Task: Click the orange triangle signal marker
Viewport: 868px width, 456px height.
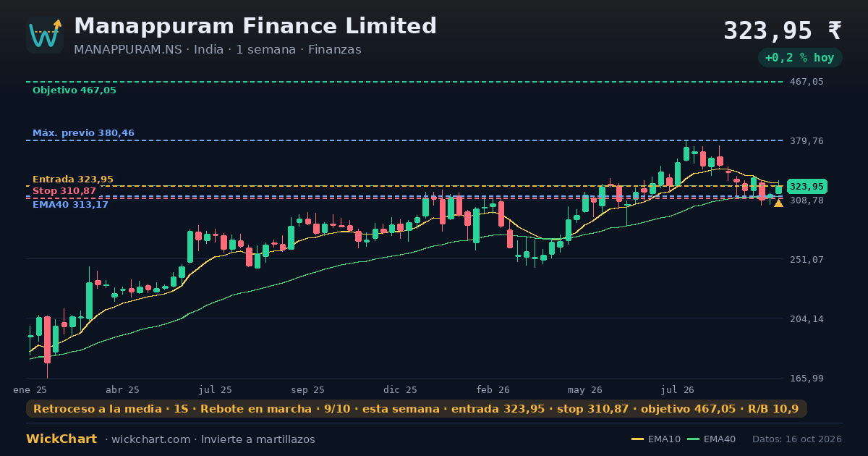Action: click(778, 203)
